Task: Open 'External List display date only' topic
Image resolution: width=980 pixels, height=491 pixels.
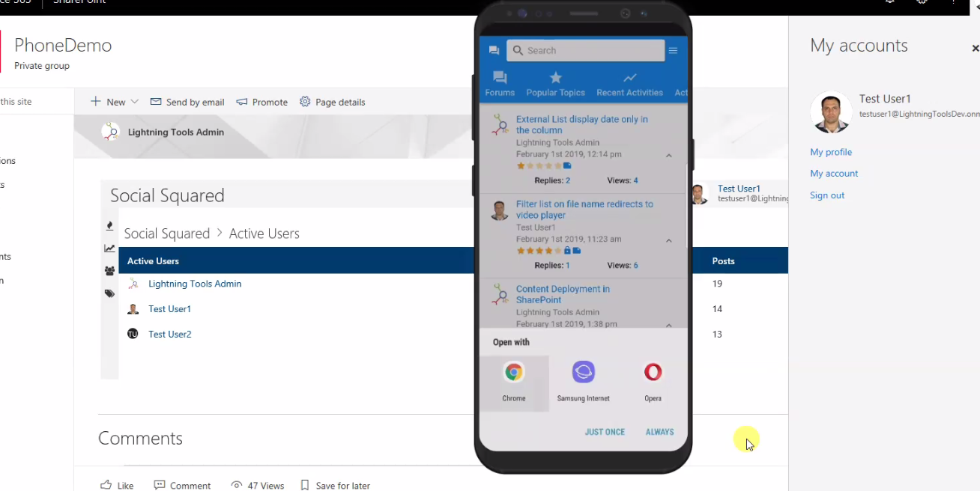Action: click(x=582, y=124)
